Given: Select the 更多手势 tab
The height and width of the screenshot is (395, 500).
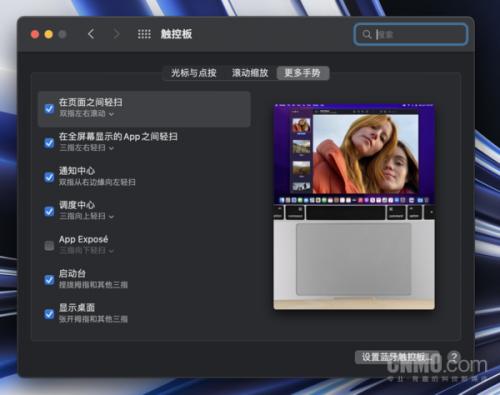Looking at the screenshot, I should 303,73.
